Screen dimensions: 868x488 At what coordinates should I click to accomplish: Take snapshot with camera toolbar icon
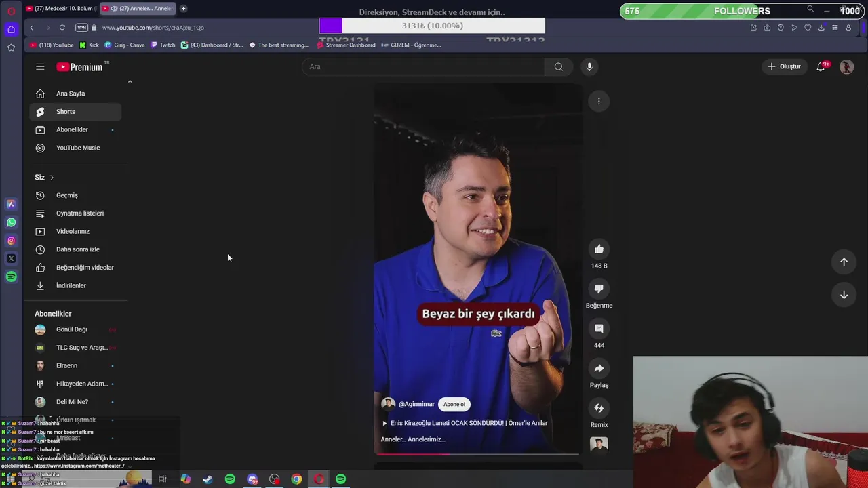pos(767,28)
